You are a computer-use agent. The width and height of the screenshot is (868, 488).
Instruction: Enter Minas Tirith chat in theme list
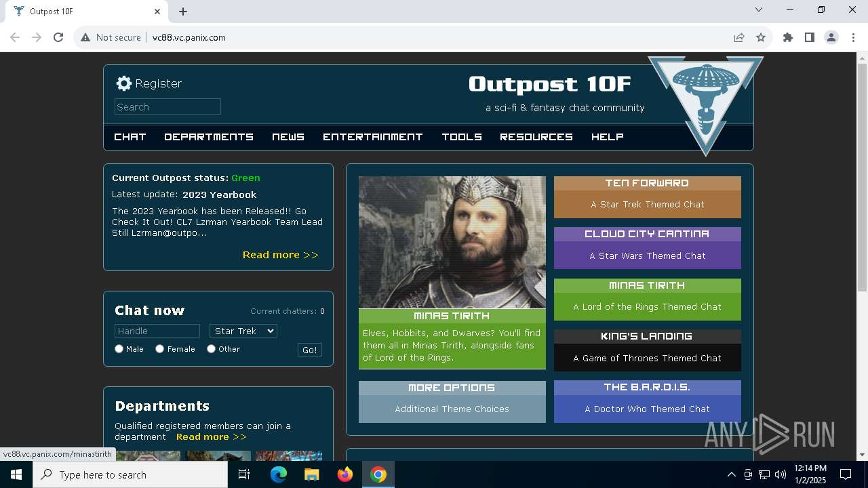coord(648,300)
